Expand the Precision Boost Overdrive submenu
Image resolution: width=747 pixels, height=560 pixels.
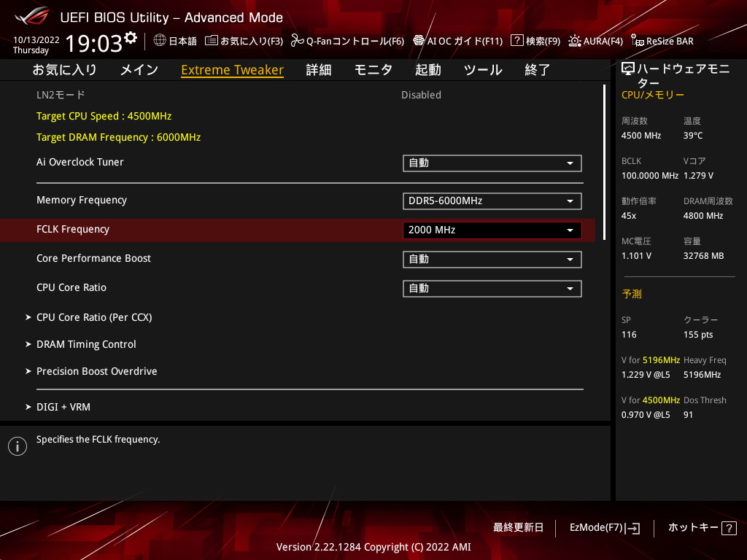pos(96,371)
